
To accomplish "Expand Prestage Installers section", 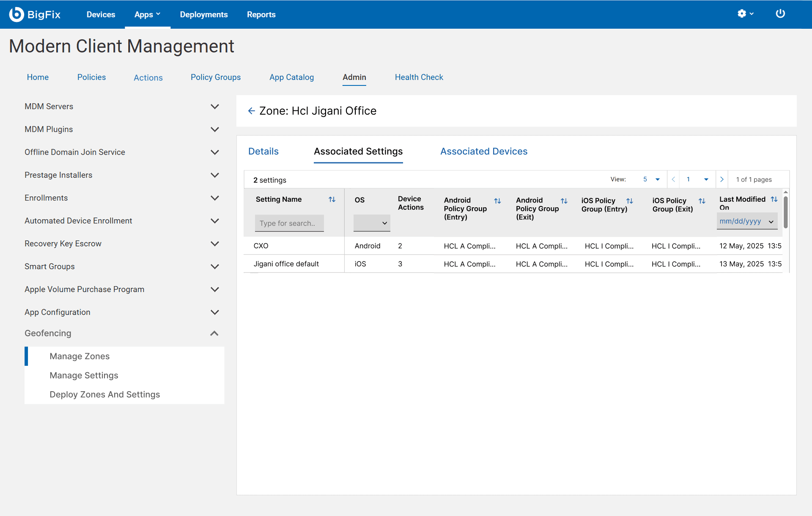I will click(x=215, y=175).
